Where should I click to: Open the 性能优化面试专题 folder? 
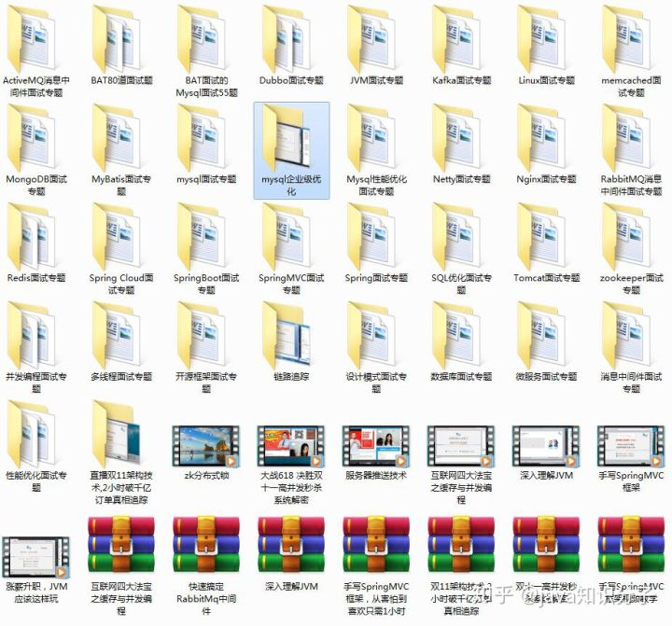(x=35, y=436)
